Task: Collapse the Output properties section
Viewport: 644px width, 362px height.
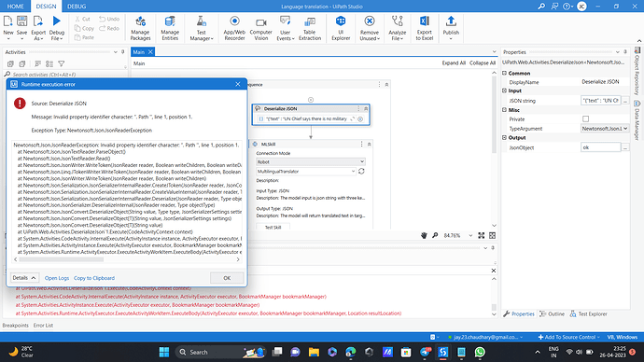Action: pyautogui.click(x=504, y=138)
